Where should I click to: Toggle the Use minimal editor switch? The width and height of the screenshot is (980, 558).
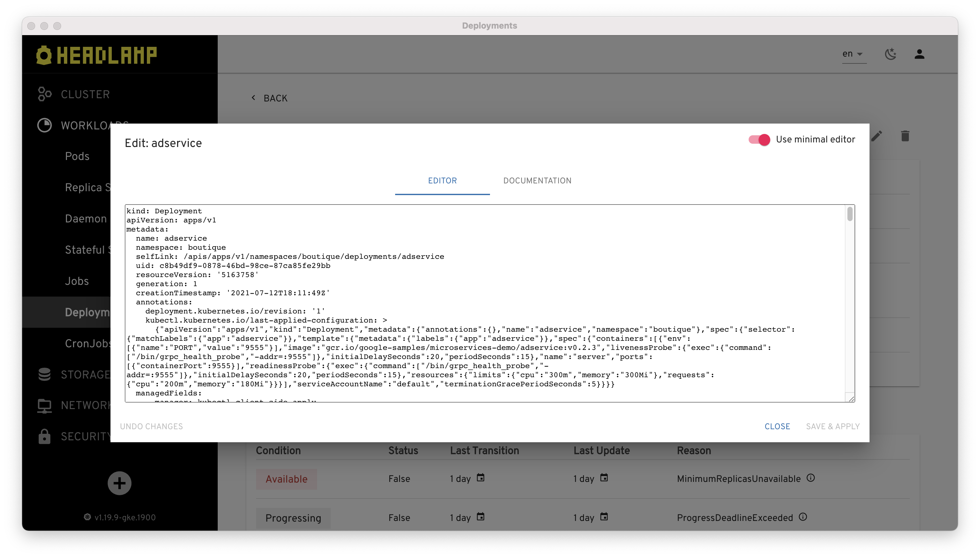tap(759, 139)
